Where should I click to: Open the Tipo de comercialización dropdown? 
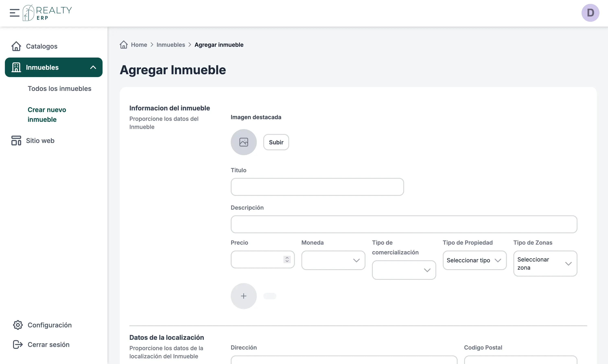click(404, 270)
